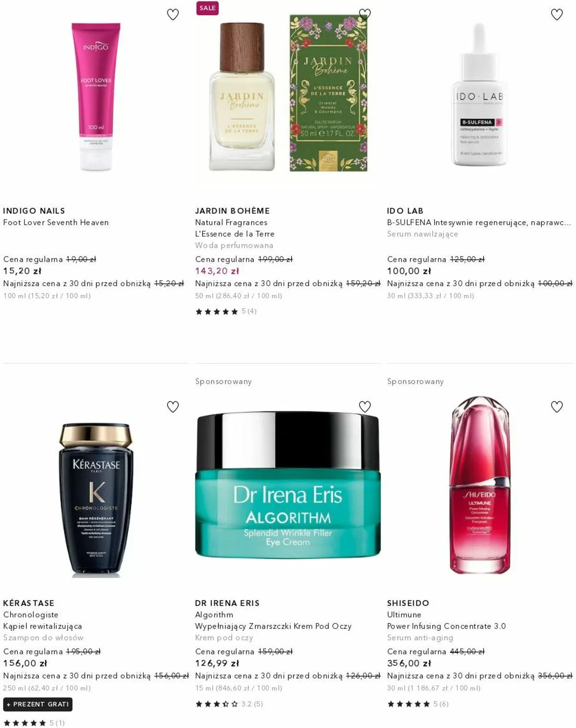This screenshot has width=576, height=728.
Task: View five-star reviews of Jardin Bohème
Action: coord(226,311)
